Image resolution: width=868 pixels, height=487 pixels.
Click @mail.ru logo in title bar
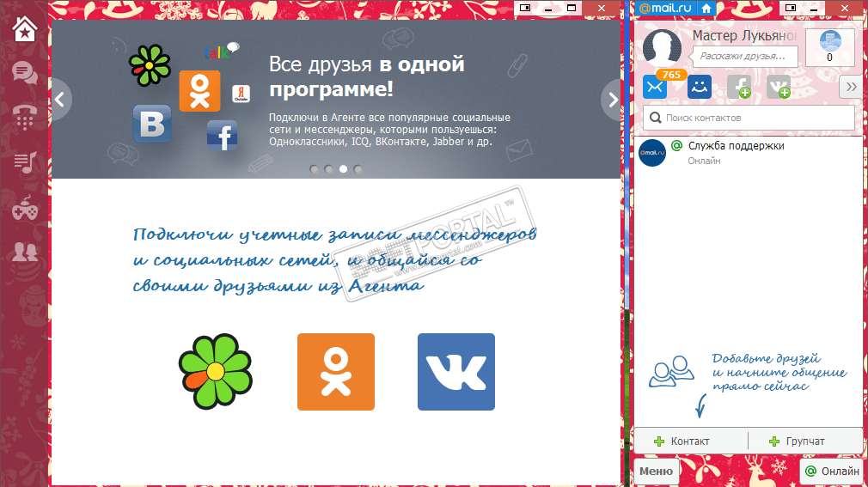pos(665,9)
